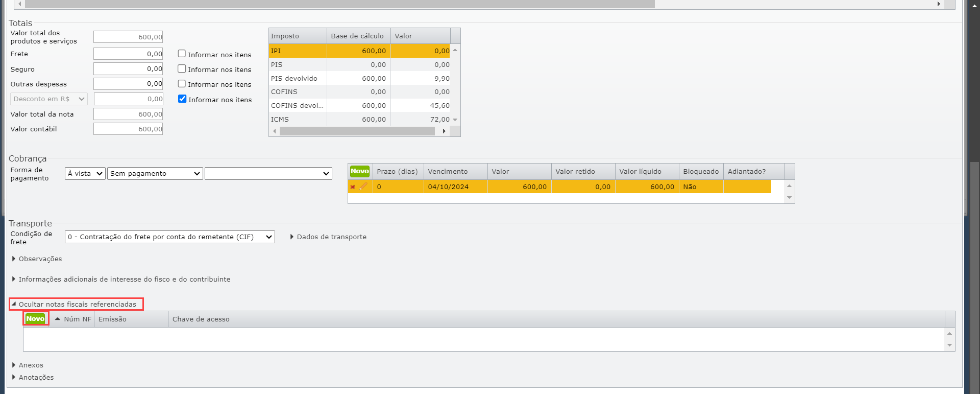
Task: Open the 'À vista' payment dropdown
Action: tap(85, 174)
